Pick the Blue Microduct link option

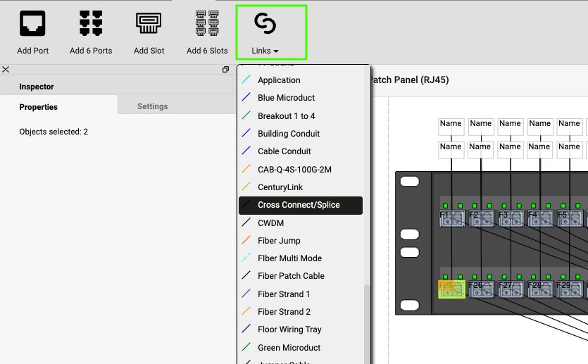[x=286, y=98]
